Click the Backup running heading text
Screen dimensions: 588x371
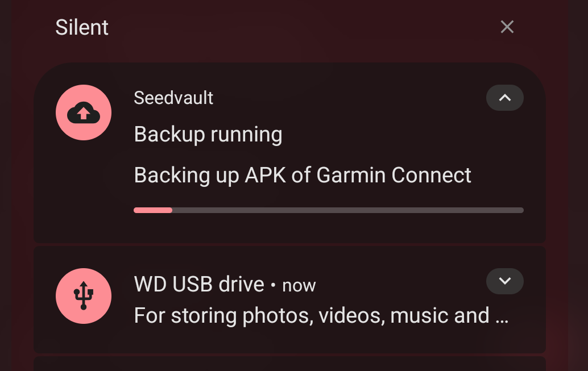click(x=208, y=134)
